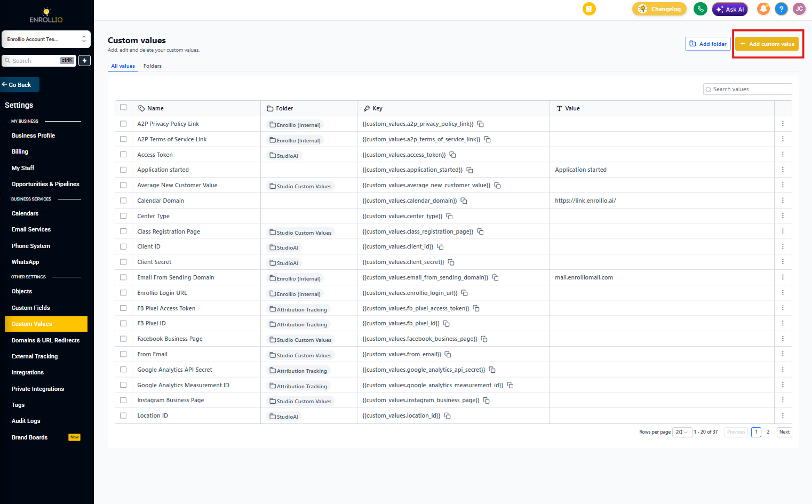This screenshot has width=812, height=504.
Task: Tick the Application started row checkbox
Action: [x=123, y=170]
